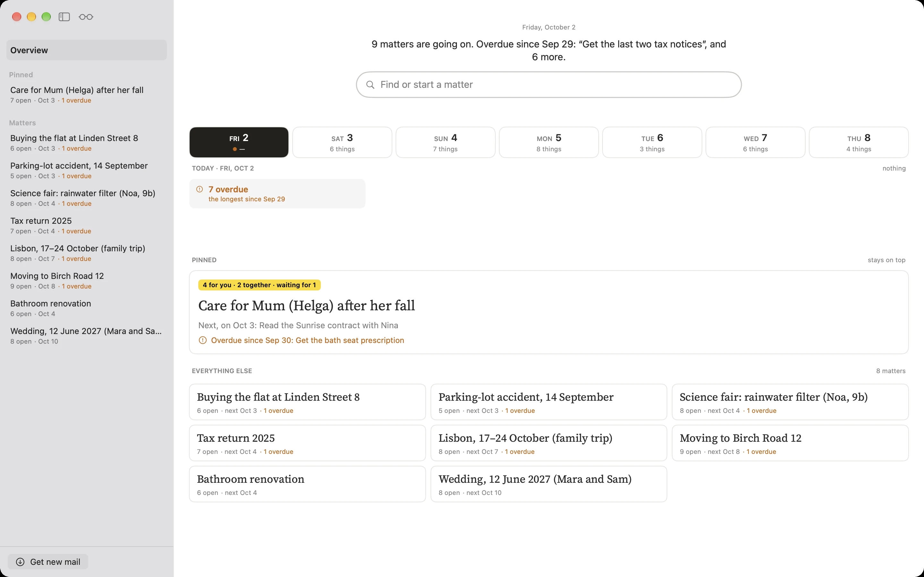Viewport: 924px width, 577px height.
Task: Select Bathroom renovation in the sidebar
Action: tap(87, 308)
